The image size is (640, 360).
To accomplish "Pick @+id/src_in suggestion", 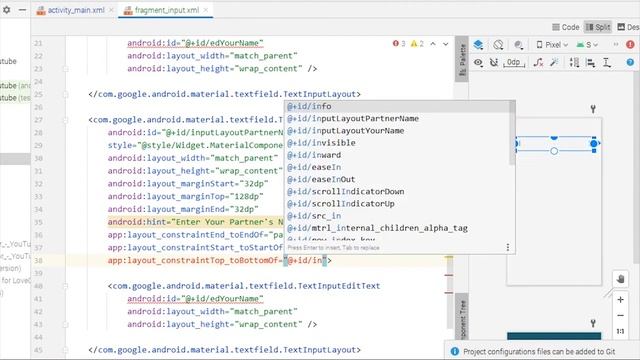I will click(x=397, y=216).
